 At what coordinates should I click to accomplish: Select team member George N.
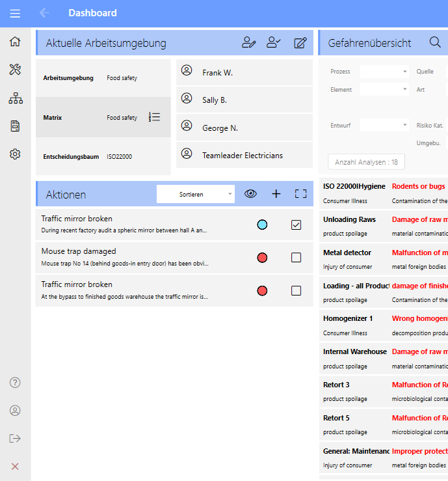coord(244,128)
